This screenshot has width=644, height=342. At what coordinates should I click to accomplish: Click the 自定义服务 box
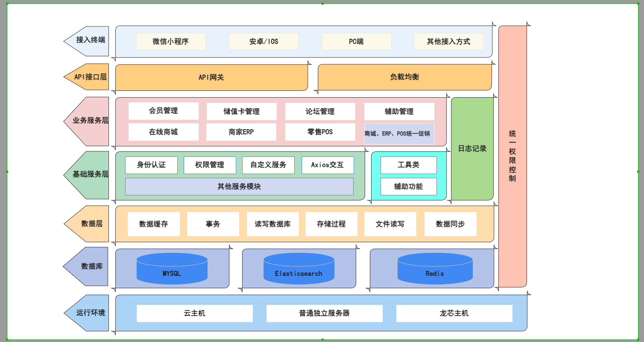[x=268, y=165]
